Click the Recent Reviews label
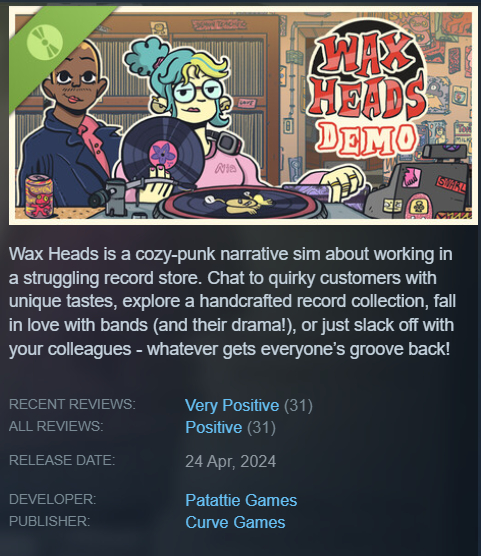The height and width of the screenshot is (556, 481). 72,404
